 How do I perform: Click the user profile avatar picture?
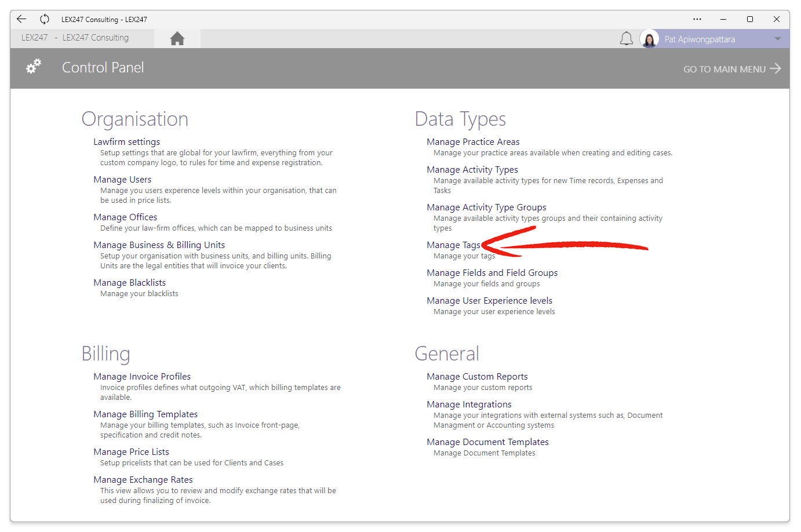649,39
